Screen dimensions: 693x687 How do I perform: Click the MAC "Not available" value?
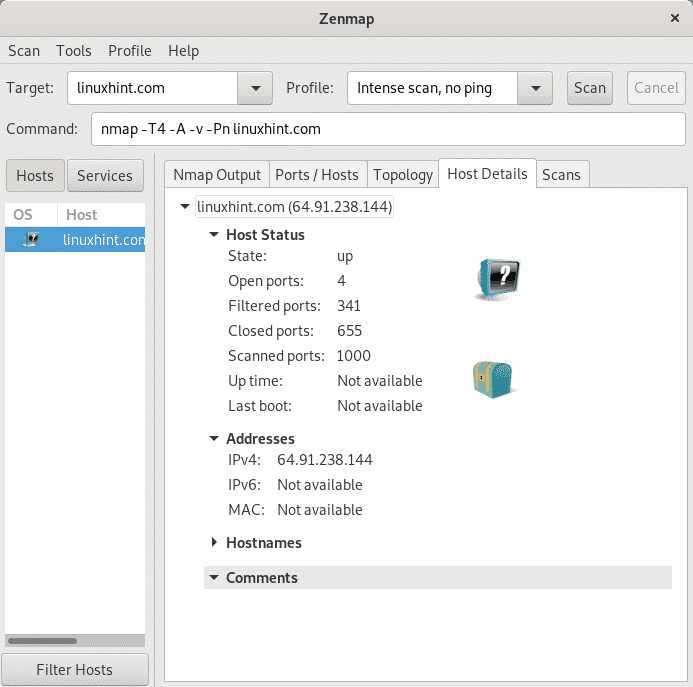click(320, 510)
